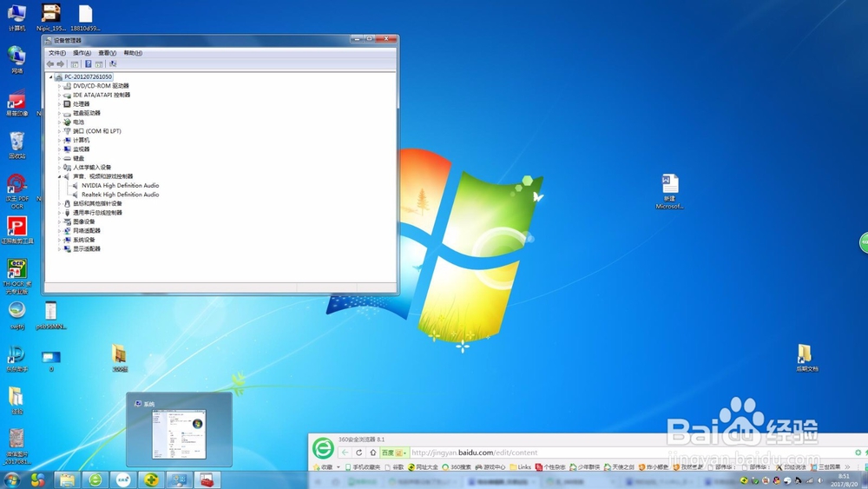Select the Nipic_195 desktop file icon
This screenshot has height=489, width=868.
coord(51,17)
